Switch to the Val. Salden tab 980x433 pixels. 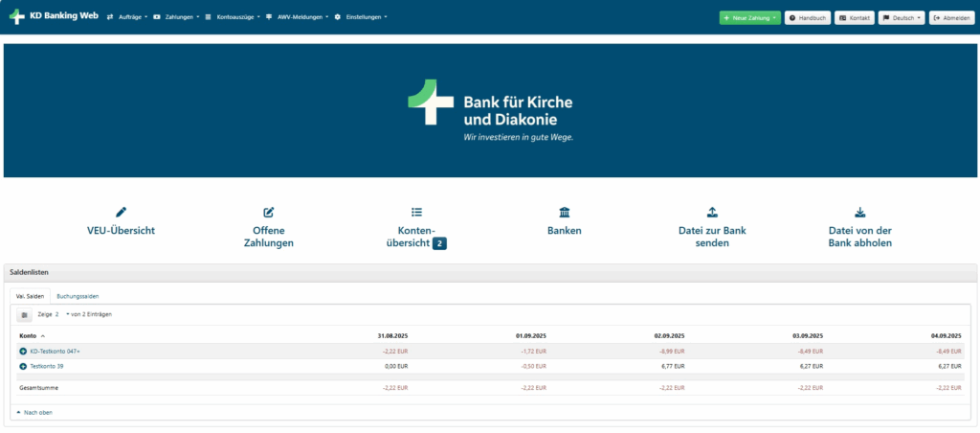click(30, 296)
